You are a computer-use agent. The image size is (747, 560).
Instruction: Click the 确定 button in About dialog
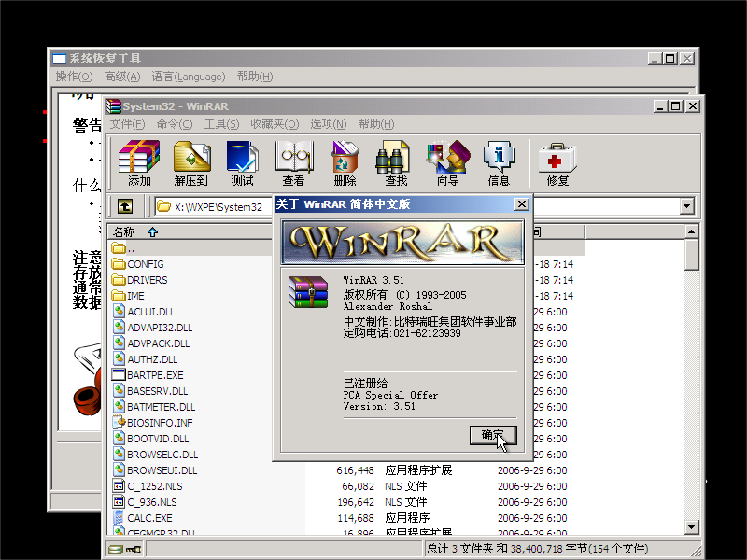click(493, 435)
